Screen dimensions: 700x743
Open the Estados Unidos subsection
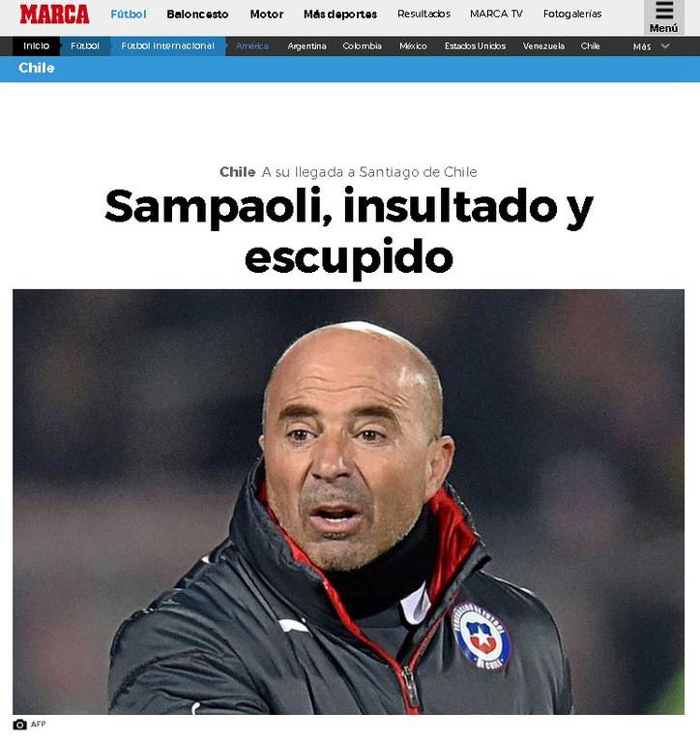point(475,46)
